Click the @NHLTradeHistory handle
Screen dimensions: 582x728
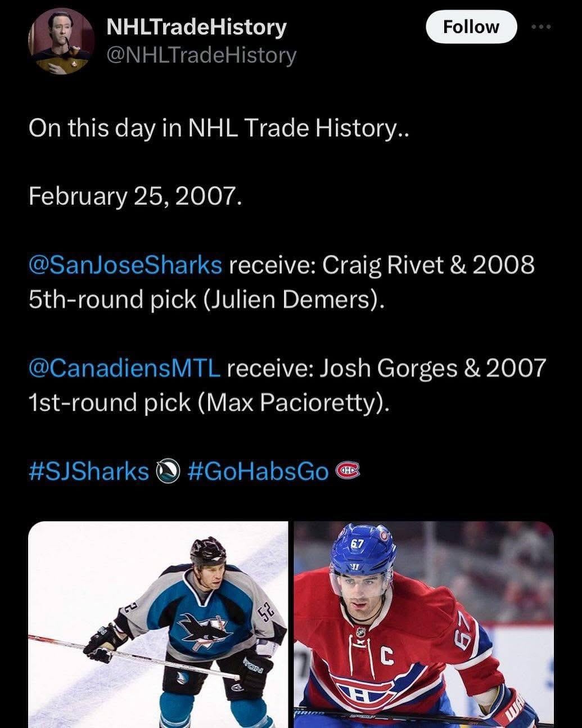pos(201,55)
